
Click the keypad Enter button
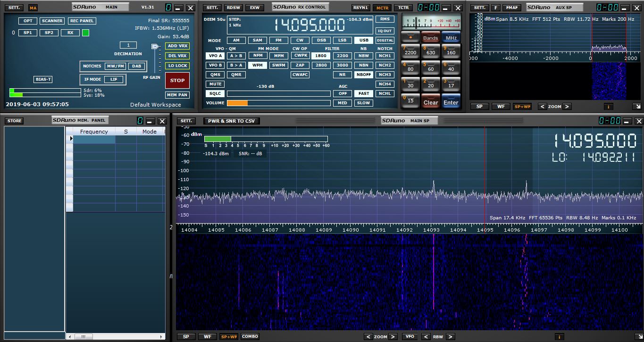pos(451,102)
